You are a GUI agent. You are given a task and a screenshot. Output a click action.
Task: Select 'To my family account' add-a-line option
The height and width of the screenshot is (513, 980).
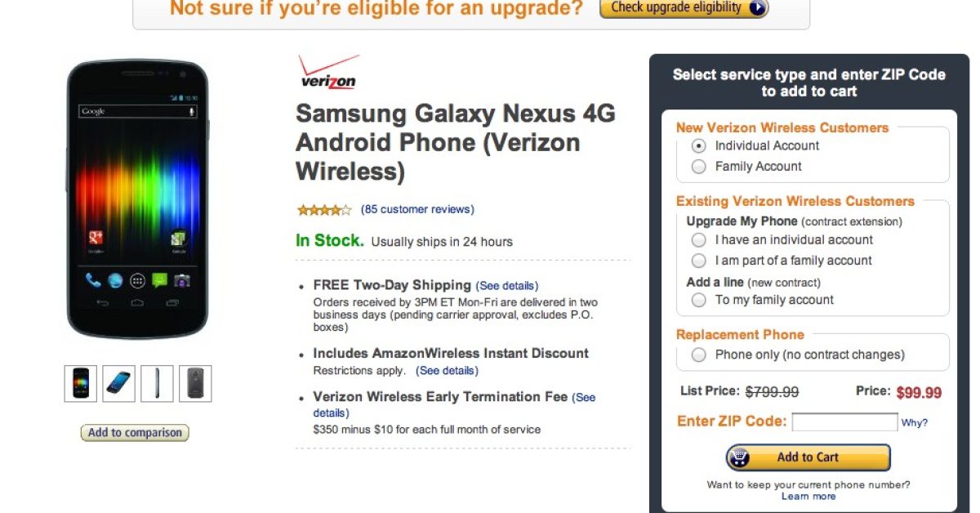click(x=699, y=300)
